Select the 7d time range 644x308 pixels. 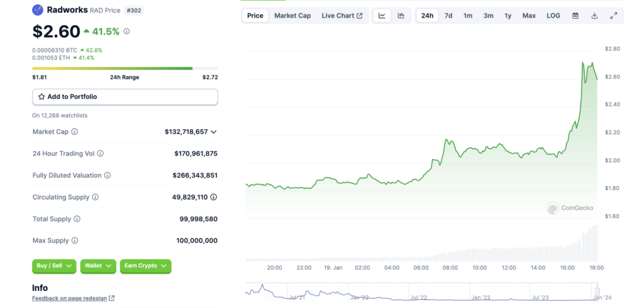[448, 16]
